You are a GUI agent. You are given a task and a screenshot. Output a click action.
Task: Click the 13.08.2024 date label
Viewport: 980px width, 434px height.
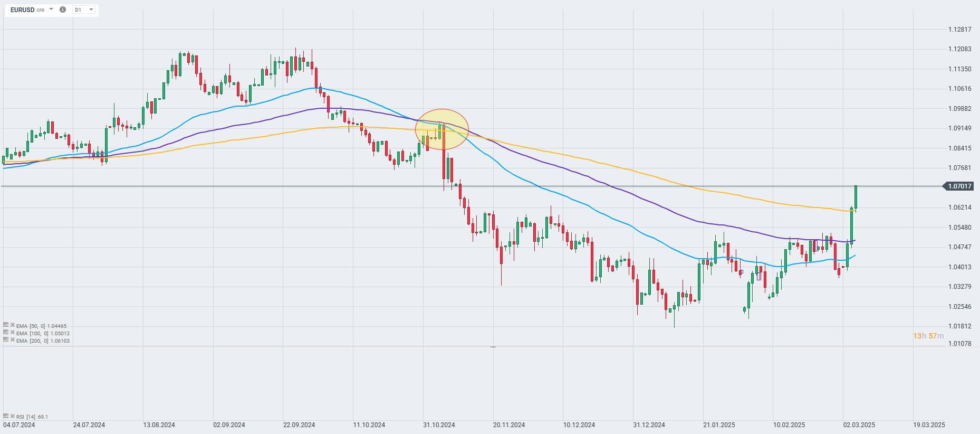pos(159,425)
